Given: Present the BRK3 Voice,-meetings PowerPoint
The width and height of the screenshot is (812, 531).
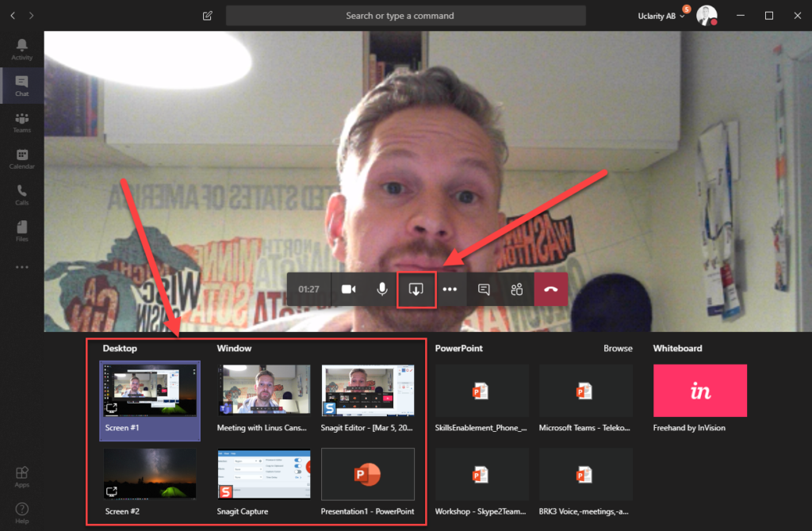Looking at the screenshot, I should click(586, 483).
